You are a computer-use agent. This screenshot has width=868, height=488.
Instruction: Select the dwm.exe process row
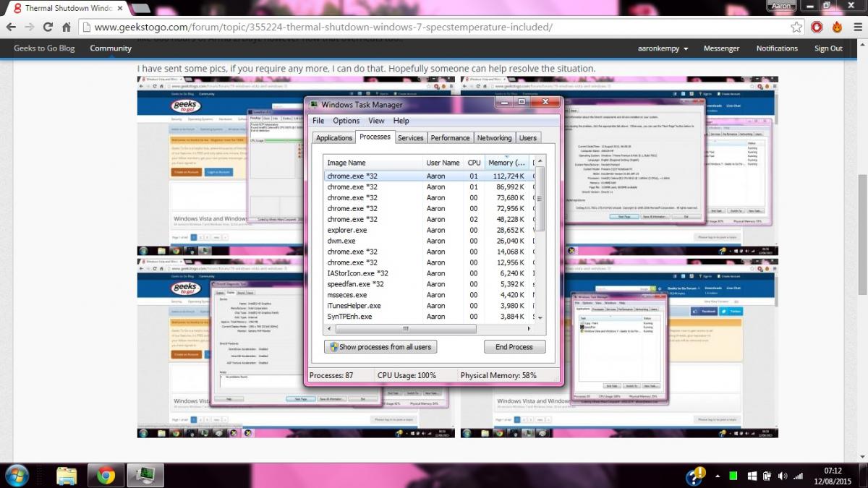[430, 241]
